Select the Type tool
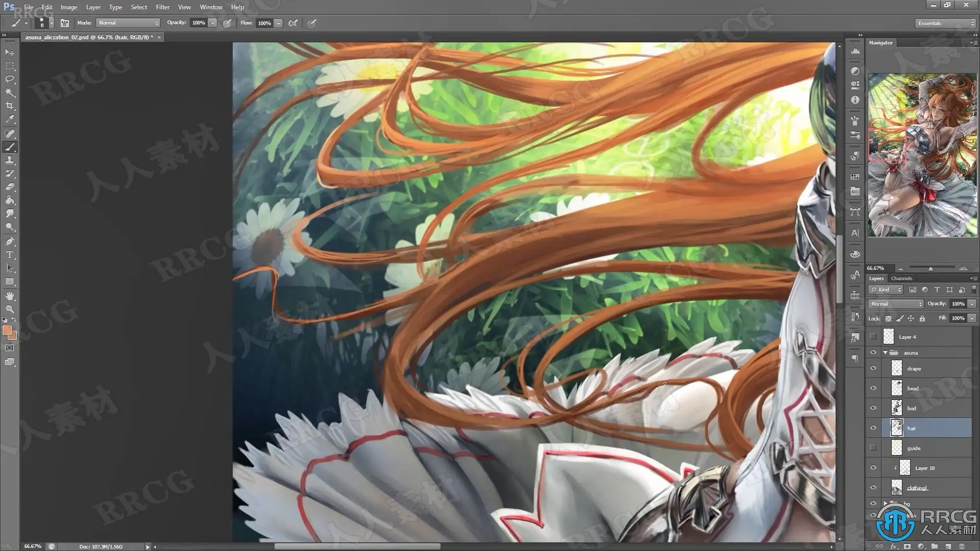 10,255
